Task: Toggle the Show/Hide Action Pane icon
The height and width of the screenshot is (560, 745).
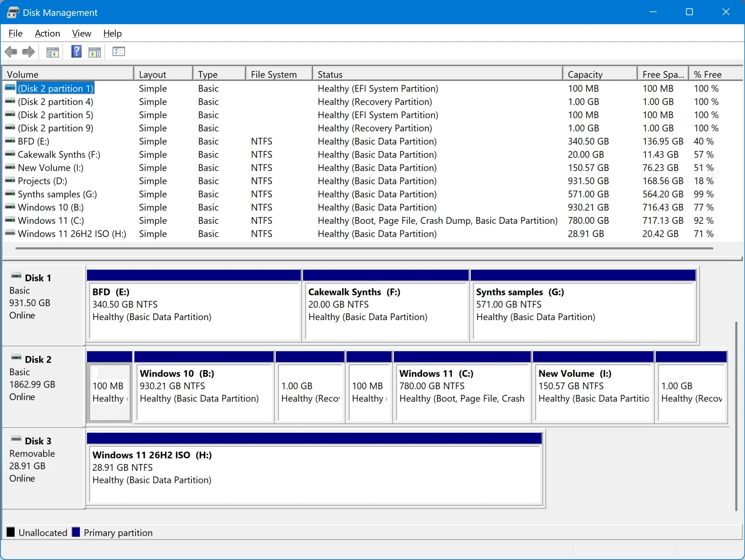Action: [x=94, y=52]
